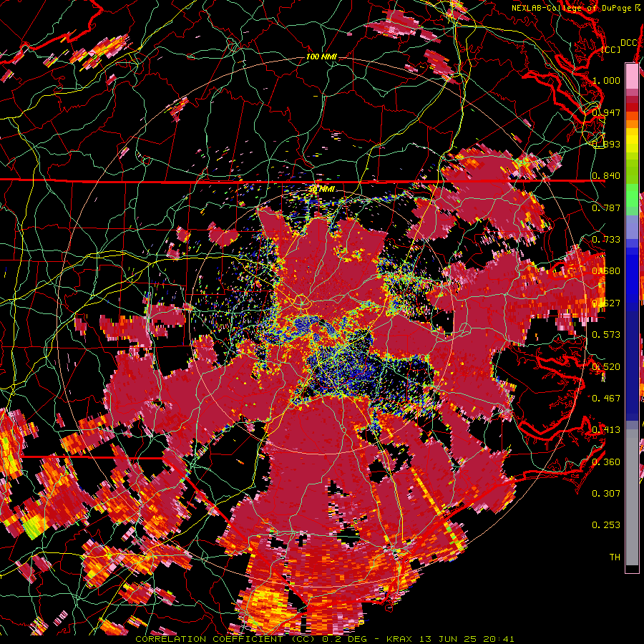Click the NEXLAB-College of DuPage credit text
The image size is (644, 644).
pos(571,8)
